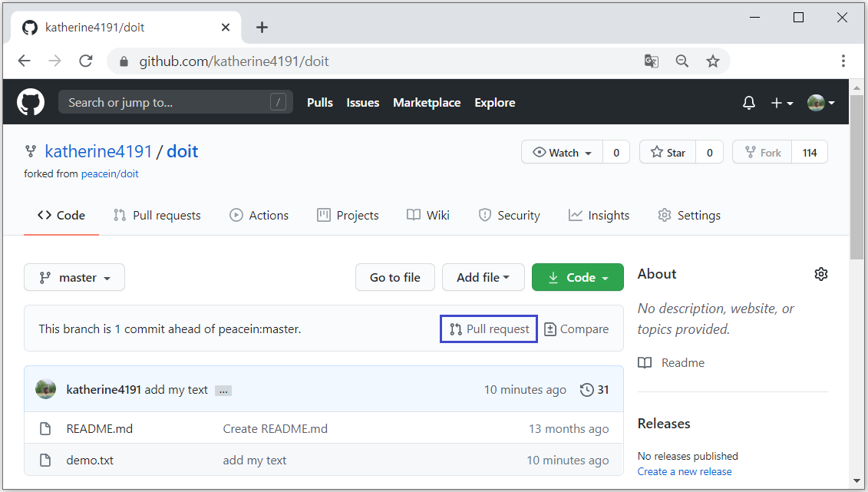This screenshot has width=868, height=492.
Task: Open the user avatar menu
Action: point(821,102)
